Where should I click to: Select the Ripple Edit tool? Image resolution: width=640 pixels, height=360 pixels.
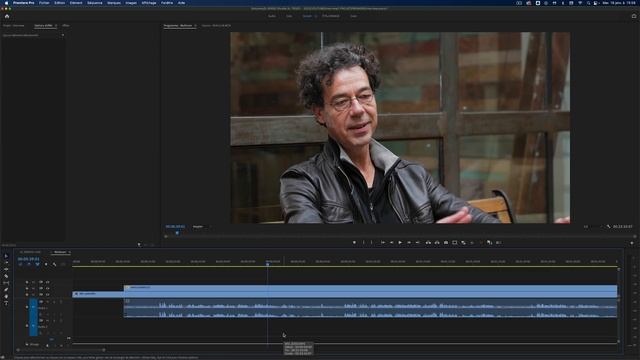pos(6,269)
